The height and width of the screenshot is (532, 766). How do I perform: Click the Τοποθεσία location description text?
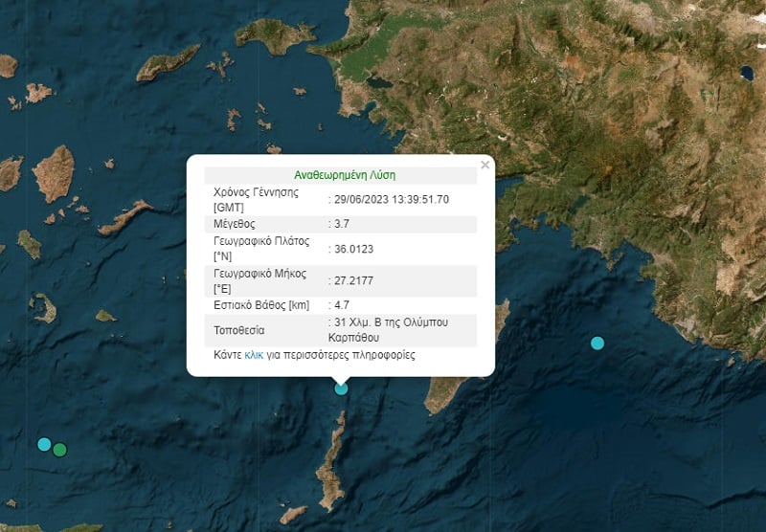pos(401,329)
